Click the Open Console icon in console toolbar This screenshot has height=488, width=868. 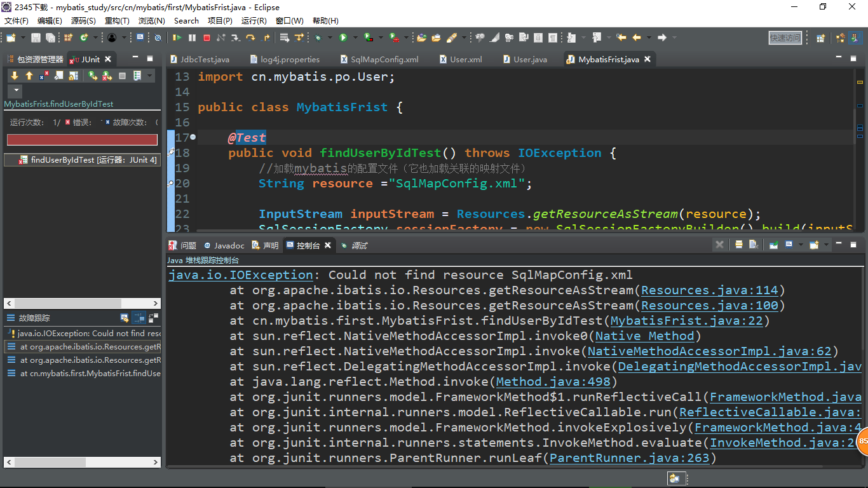point(814,245)
